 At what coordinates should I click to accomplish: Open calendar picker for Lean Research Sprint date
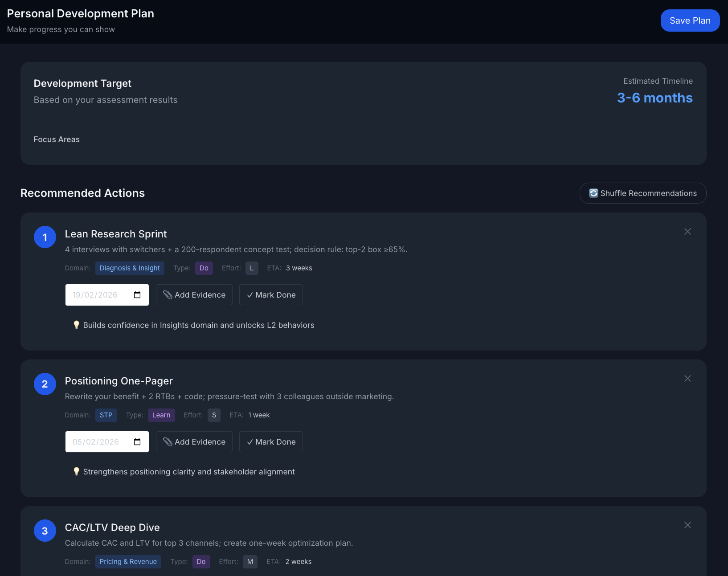[x=137, y=295]
